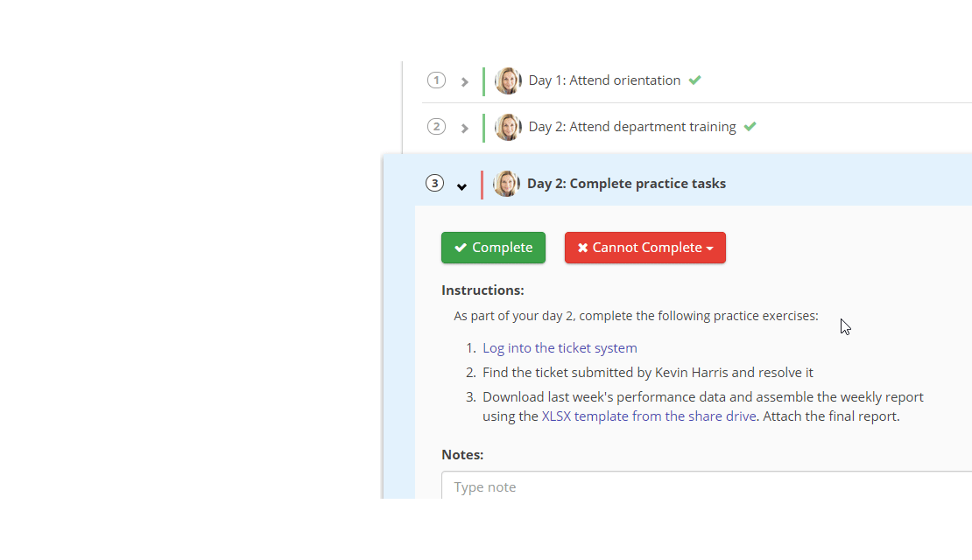
Task: Collapse the Day 2: Complete practice tasks step
Action: click(461, 185)
